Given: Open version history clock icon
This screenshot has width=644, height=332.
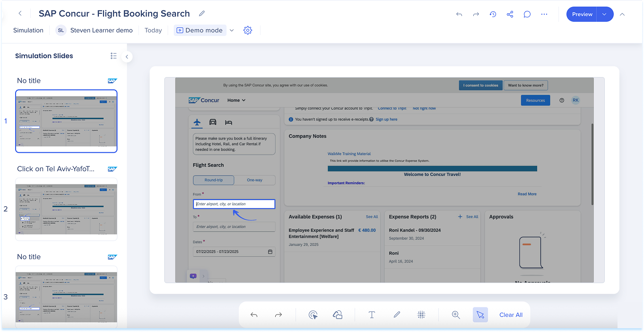Looking at the screenshot, I should pyautogui.click(x=493, y=14).
